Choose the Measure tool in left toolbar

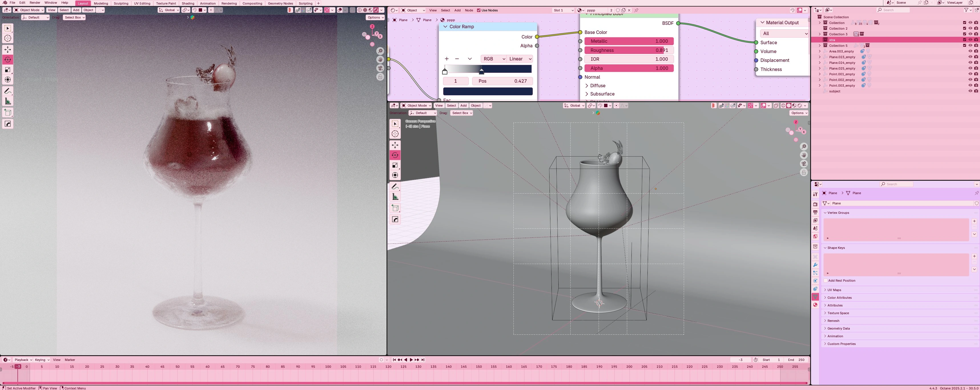coord(8,101)
